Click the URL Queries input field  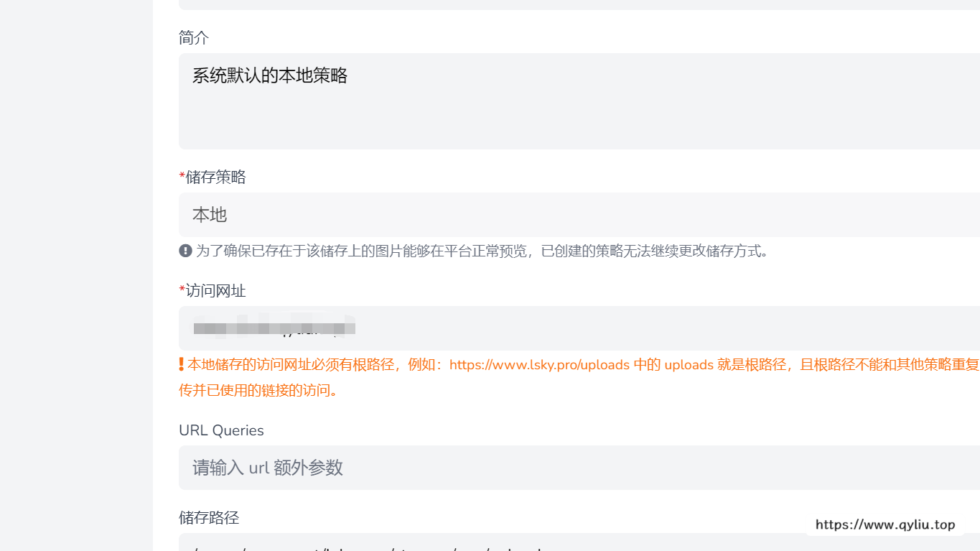[x=579, y=468]
